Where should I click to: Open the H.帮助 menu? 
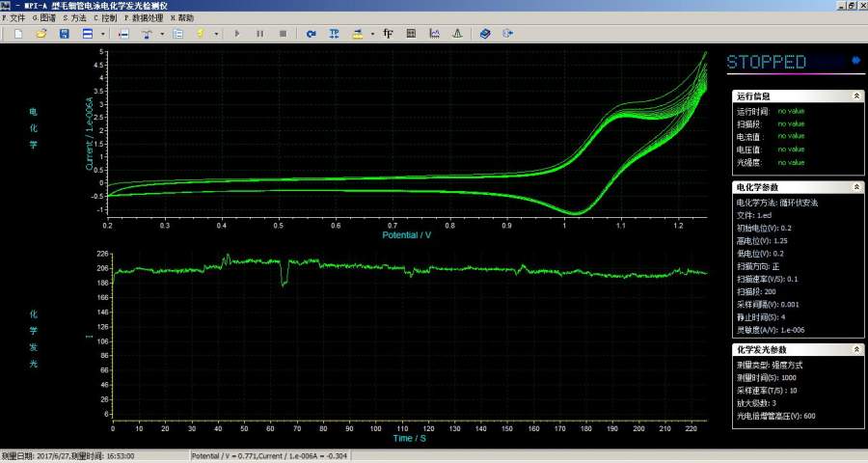point(181,17)
